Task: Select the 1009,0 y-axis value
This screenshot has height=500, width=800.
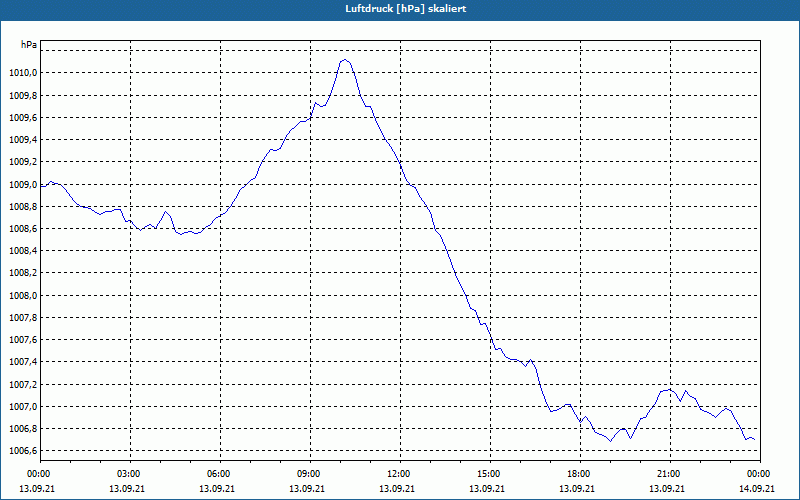Action: click(23, 184)
